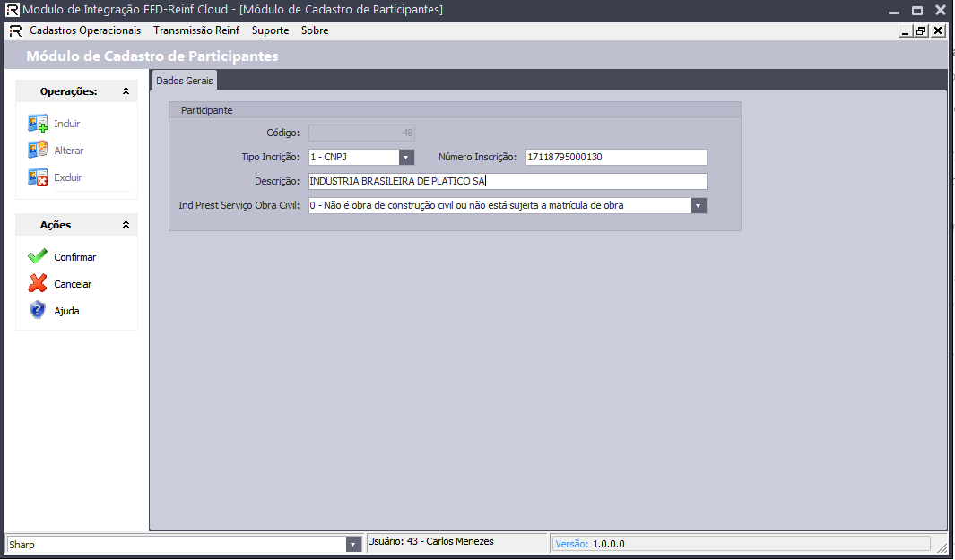Image resolution: width=955 pixels, height=560 pixels.
Task: Minimize the main application window
Action: coord(894,11)
